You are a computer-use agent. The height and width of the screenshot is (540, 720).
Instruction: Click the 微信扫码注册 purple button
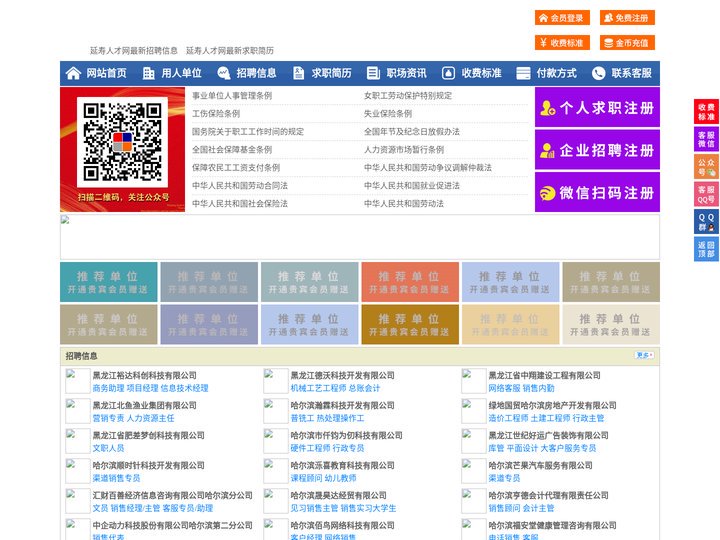[597, 192]
